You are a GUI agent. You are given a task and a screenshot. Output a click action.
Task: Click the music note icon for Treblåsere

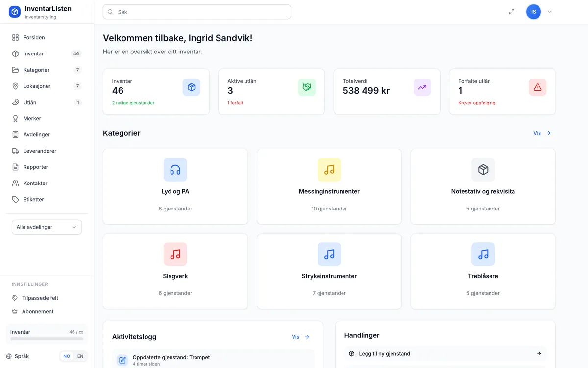pos(483,254)
